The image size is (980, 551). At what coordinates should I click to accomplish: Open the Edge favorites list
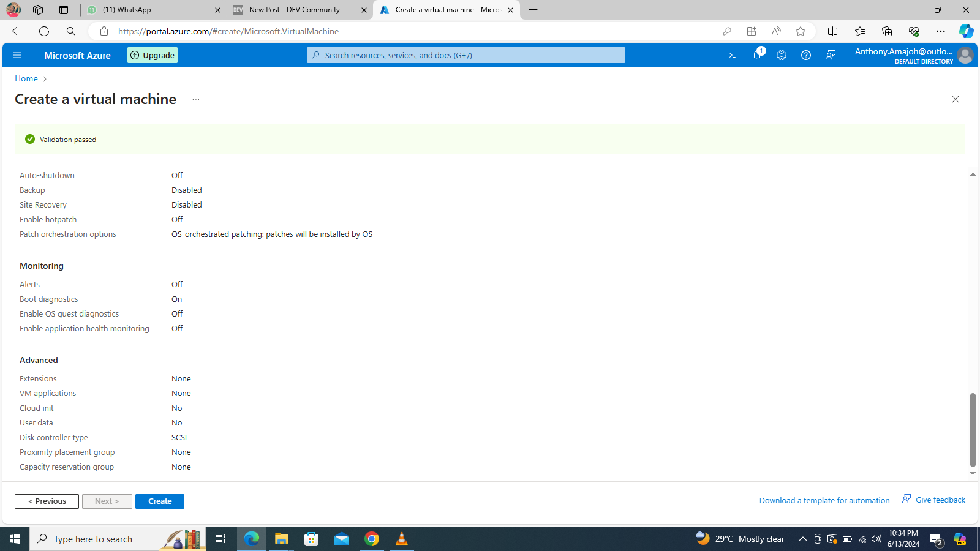click(860, 31)
